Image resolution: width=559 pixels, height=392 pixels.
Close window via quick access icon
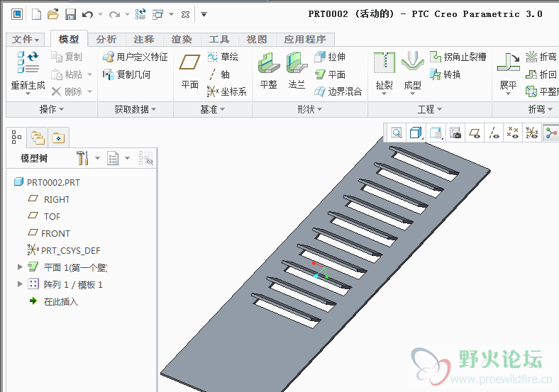pyautogui.click(x=185, y=15)
